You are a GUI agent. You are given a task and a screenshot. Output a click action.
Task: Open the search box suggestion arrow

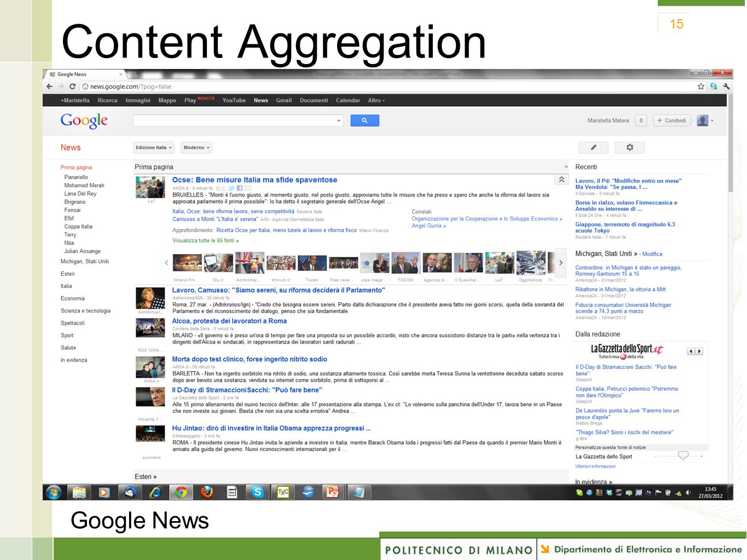[x=339, y=120]
